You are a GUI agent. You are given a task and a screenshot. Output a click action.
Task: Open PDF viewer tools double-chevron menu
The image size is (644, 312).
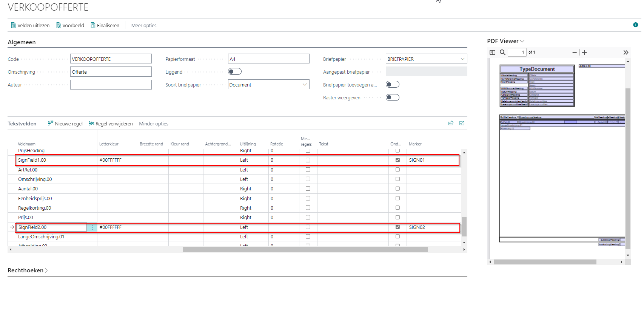point(626,53)
